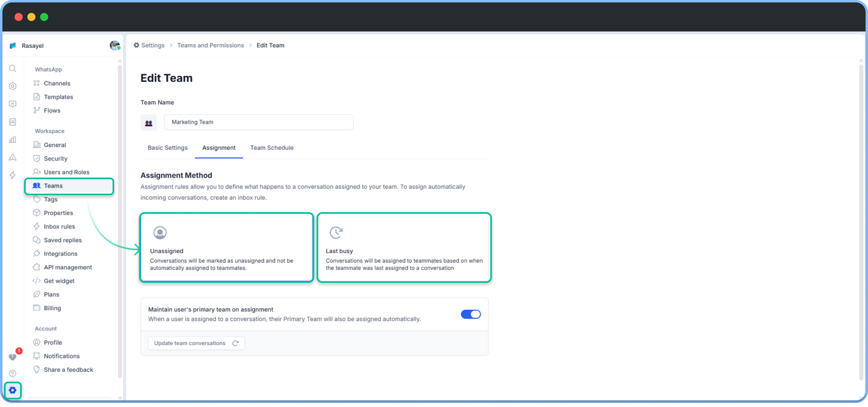The height and width of the screenshot is (407, 868).
Task: Open Inbox rules settings
Action: pyautogui.click(x=59, y=227)
